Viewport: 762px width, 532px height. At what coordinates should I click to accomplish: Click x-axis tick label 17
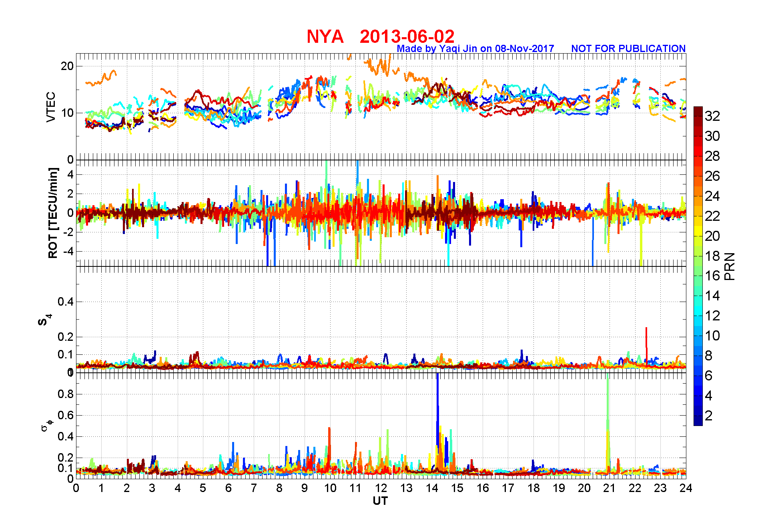coord(508,488)
